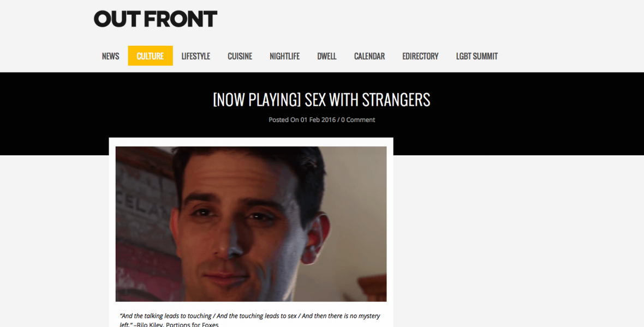Click the article's featured face photo
Viewport: 644px width, 327px height.
pyautogui.click(x=251, y=224)
